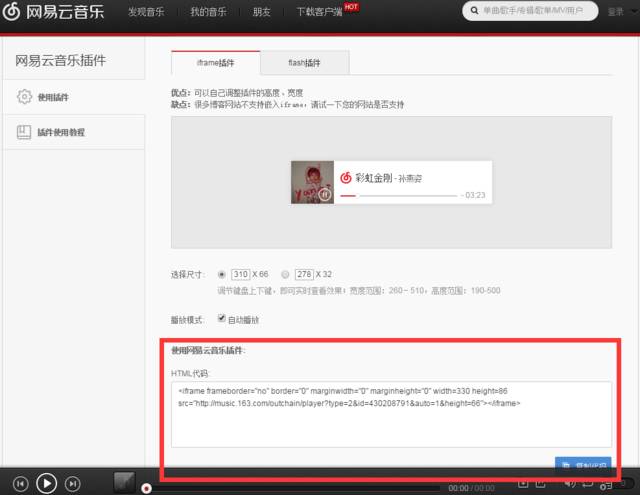Image resolution: width=640 pixels, height=495 pixels.
Task: Open the 发现音乐 menu
Action: pyautogui.click(x=146, y=12)
